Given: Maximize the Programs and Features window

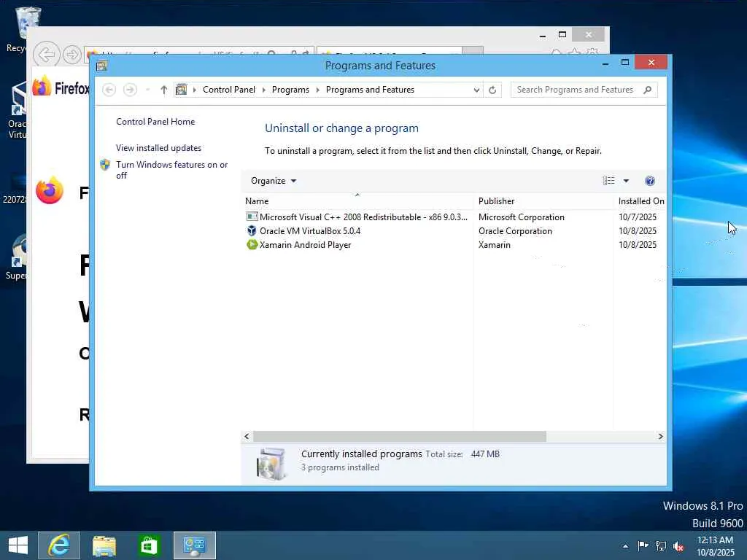Looking at the screenshot, I should pyautogui.click(x=625, y=63).
